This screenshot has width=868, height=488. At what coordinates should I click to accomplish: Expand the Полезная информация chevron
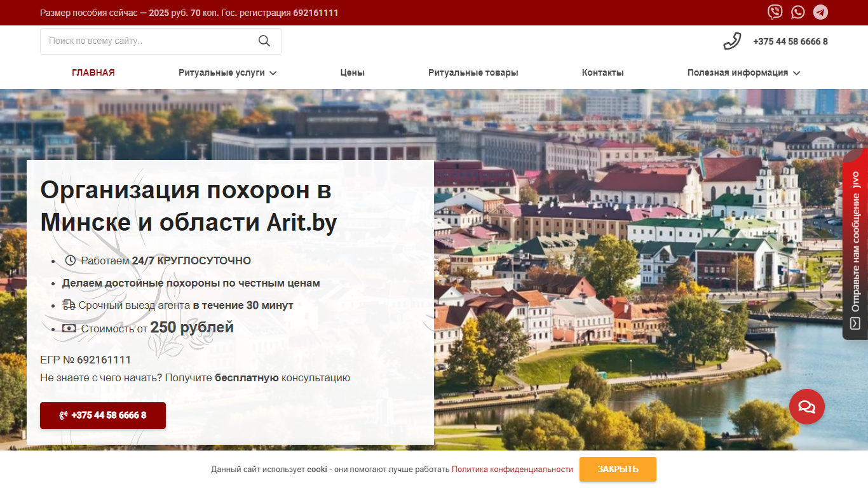pyautogui.click(x=797, y=73)
